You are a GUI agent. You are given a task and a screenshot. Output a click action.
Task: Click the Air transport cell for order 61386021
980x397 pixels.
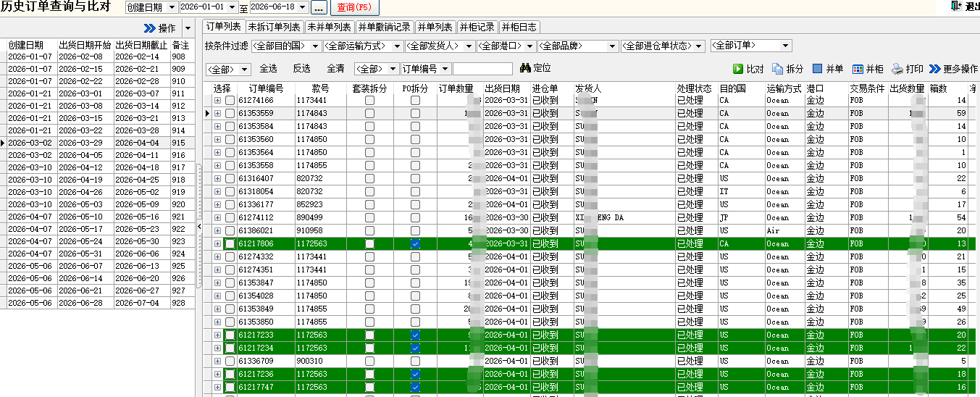point(784,231)
